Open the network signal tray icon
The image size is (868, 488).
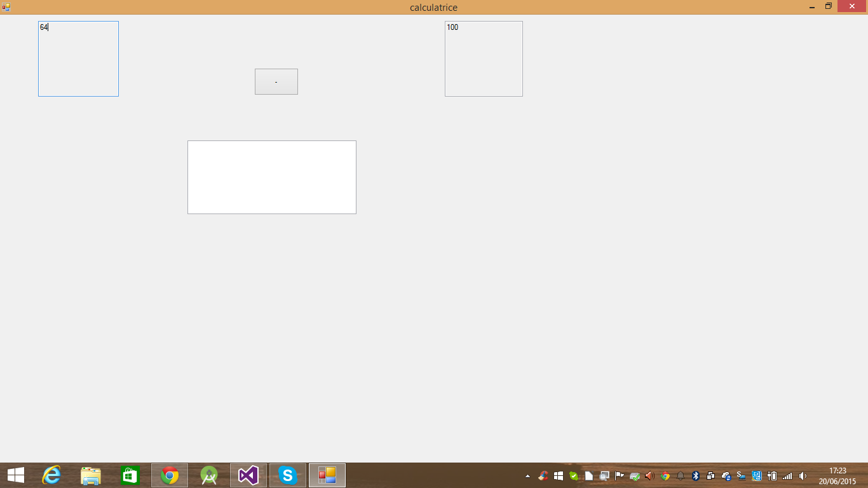point(788,476)
